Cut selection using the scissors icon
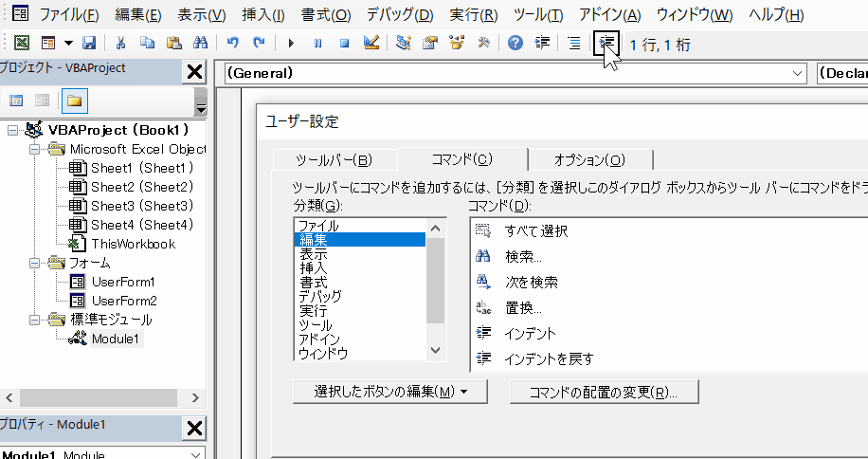 point(120,43)
